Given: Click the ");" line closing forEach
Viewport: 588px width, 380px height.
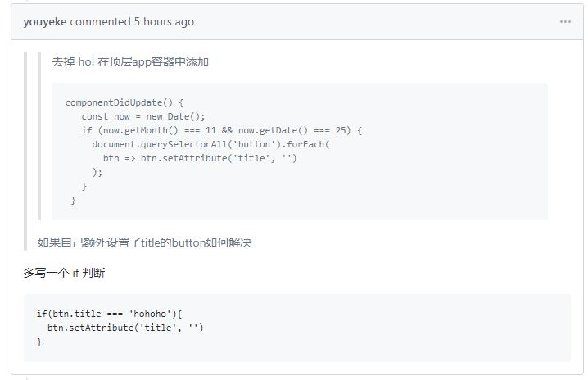Looking at the screenshot, I should (97, 172).
